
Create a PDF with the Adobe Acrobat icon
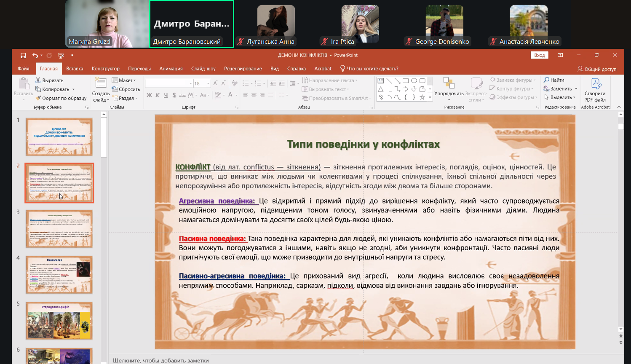tap(596, 84)
